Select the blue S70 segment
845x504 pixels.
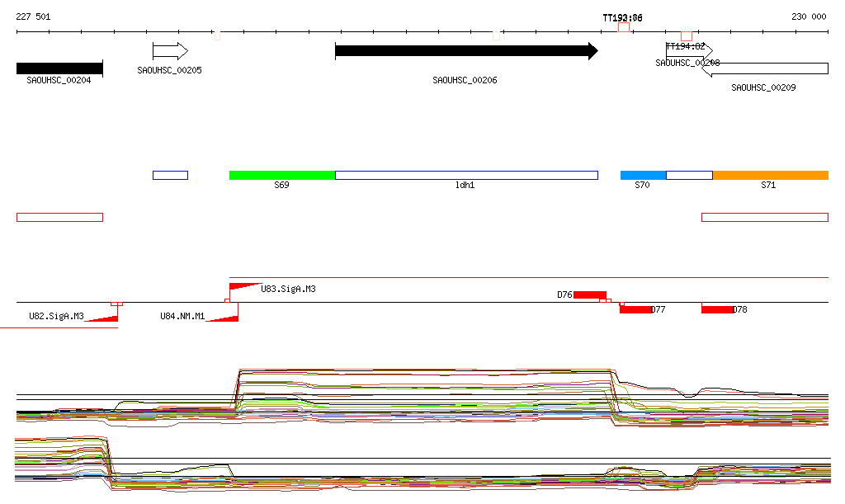643,175
